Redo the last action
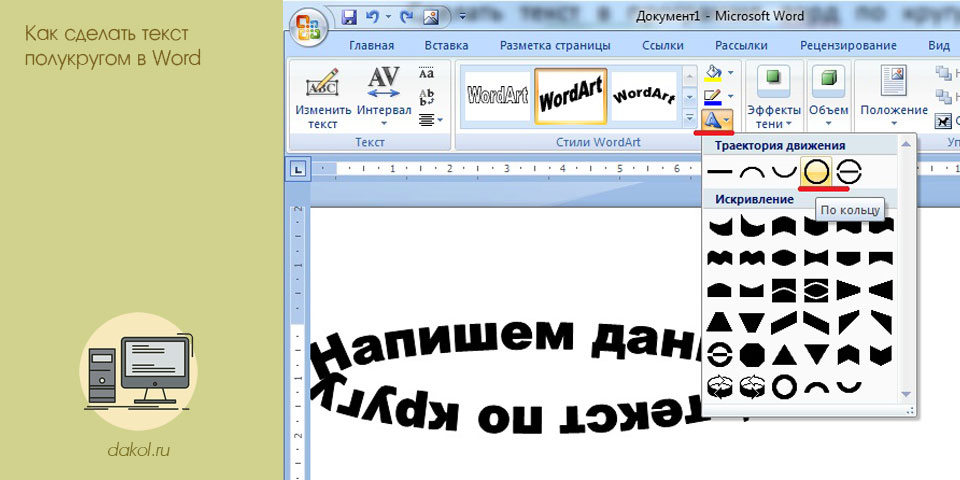Screen dimensions: 960x480 point(408,18)
